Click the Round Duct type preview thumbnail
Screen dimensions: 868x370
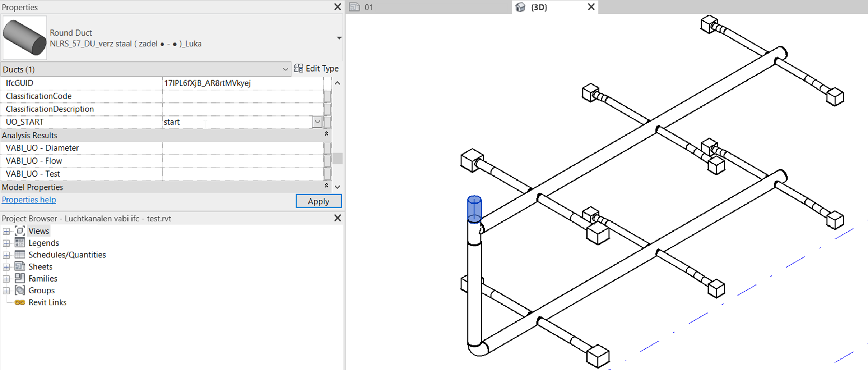[x=24, y=38]
